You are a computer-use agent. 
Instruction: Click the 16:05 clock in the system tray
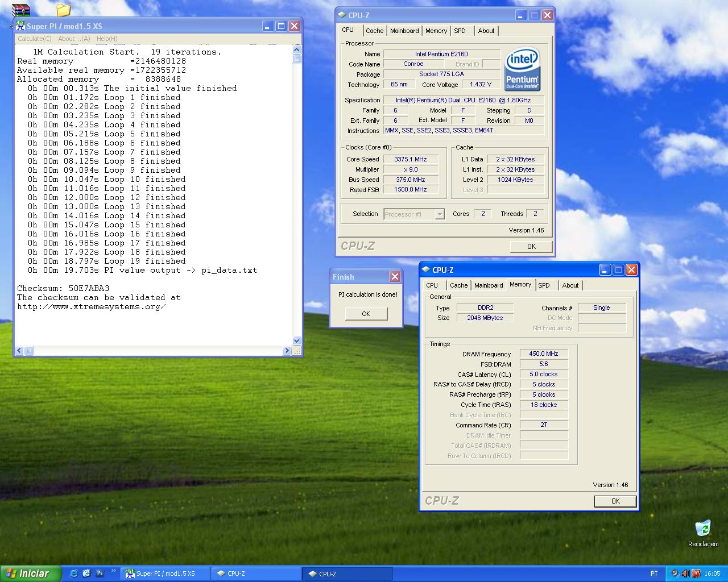point(712,573)
